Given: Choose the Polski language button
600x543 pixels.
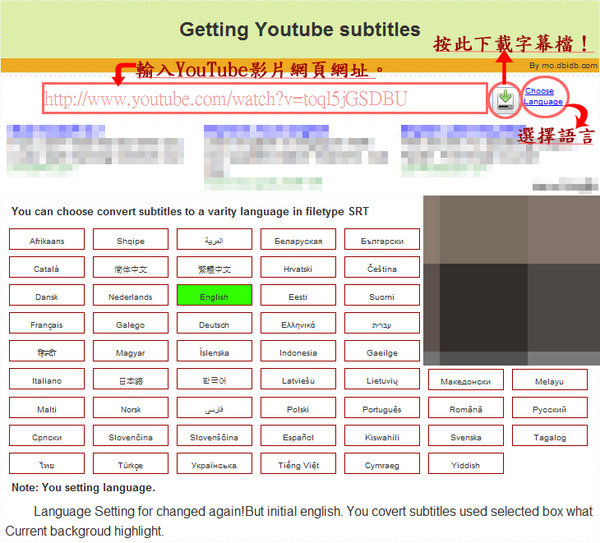Looking at the screenshot, I should (x=298, y=408).
